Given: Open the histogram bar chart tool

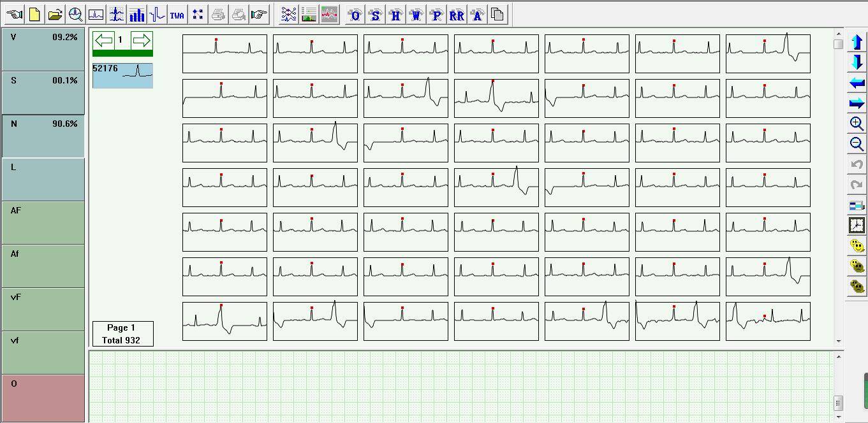Looking at the screenshot, I should [x=136, y=15].
